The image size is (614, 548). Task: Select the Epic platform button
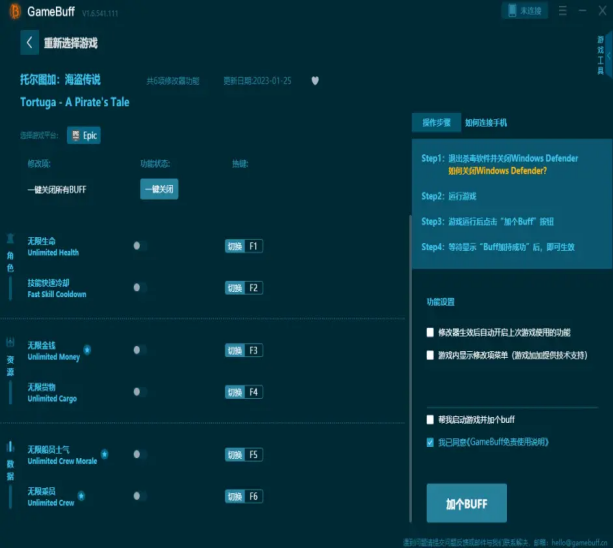[x=84, y=135]
